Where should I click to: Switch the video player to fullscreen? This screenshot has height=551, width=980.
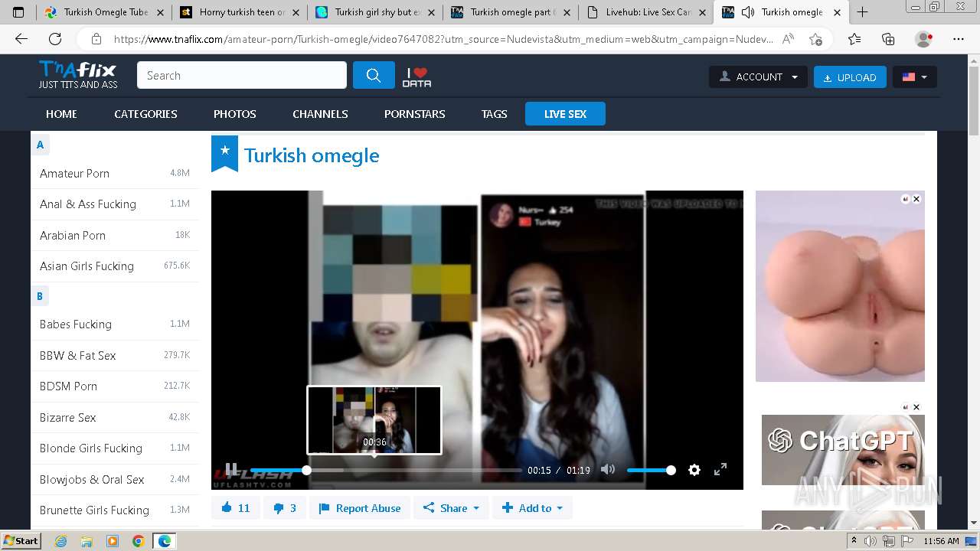pyautogui.click(x=720, y=470)
